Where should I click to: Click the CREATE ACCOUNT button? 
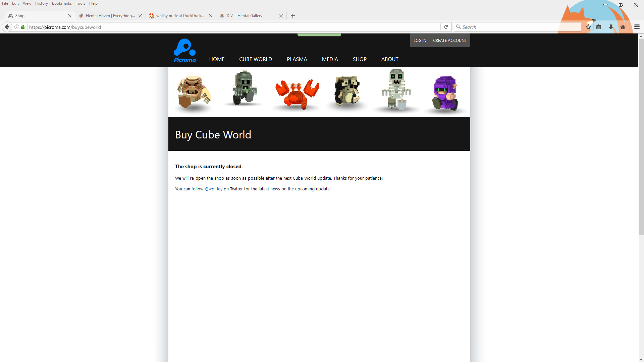449,40
